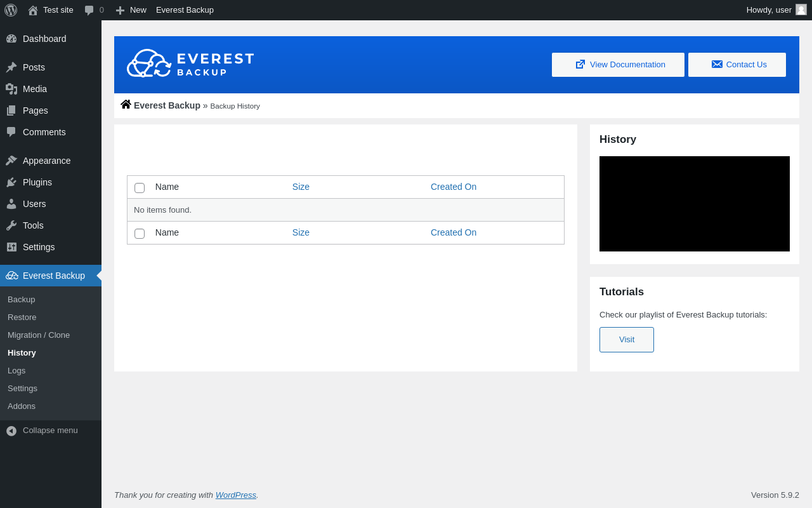Image resolution: width=812 pixels, height=508 pixels.
Task: Click the Appearance paintbrush icon
Action: (11, 161)
